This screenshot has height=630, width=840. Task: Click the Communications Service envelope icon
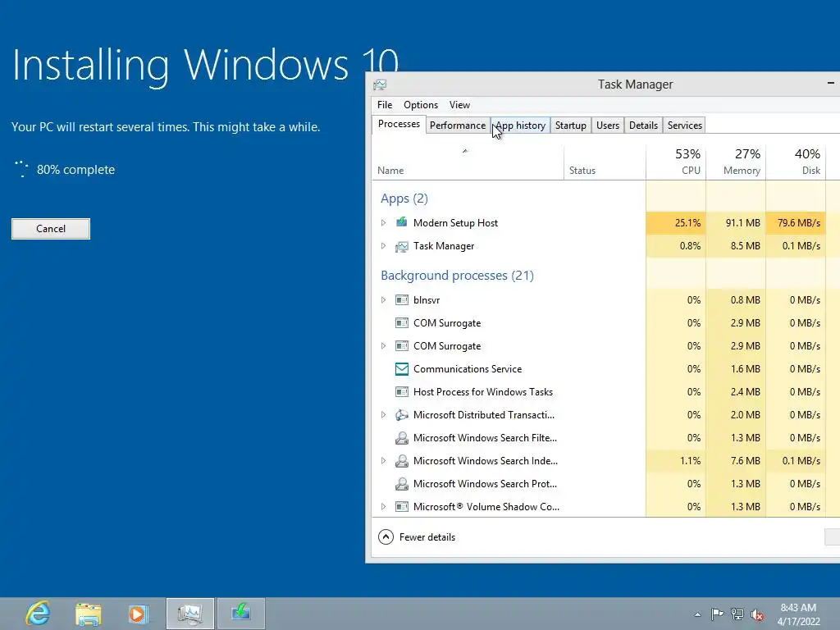tap(402, 369)
